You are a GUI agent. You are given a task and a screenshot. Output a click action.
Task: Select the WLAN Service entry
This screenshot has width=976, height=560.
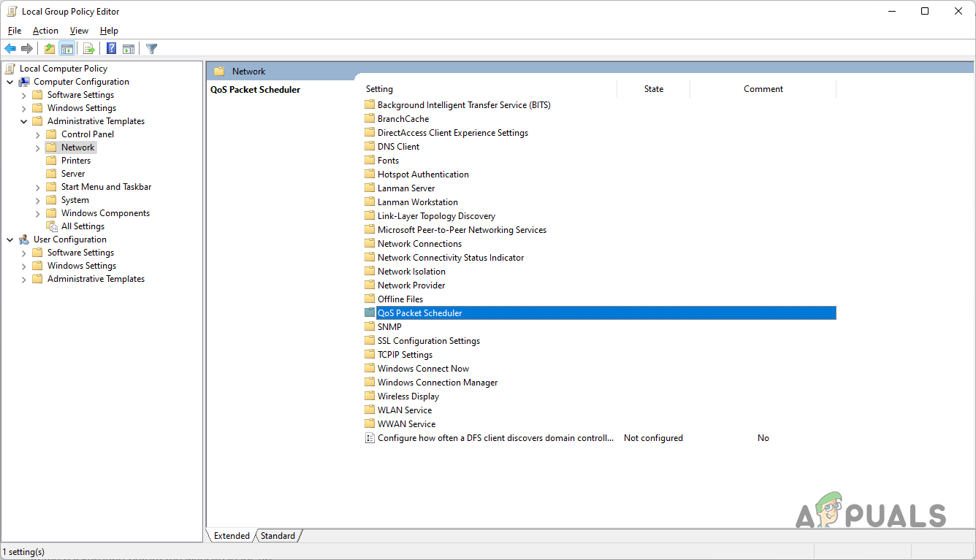click(405, 410)
